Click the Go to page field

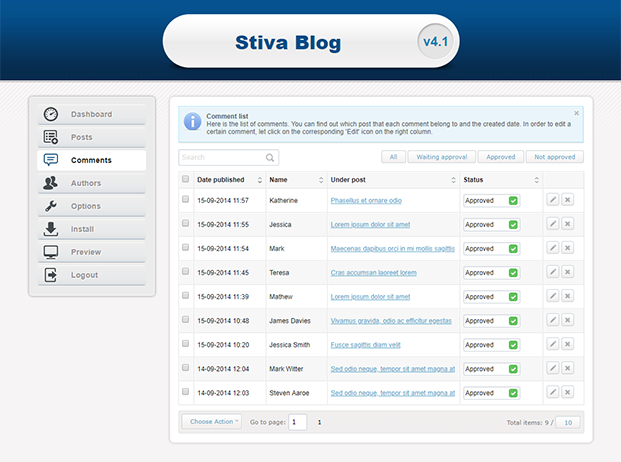coord(297,422)
